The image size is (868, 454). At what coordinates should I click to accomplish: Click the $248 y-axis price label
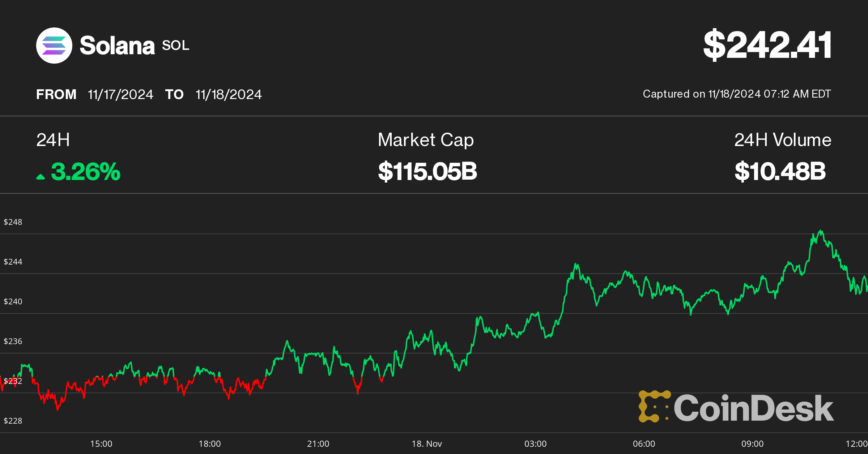pos(13,222)
